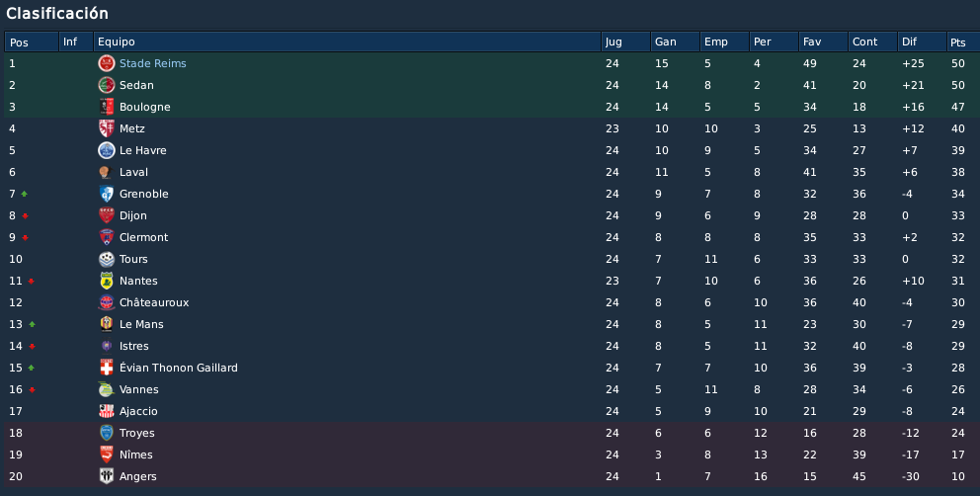Sort table by Pos column header

pyautogui.click(x=32, y=41)
